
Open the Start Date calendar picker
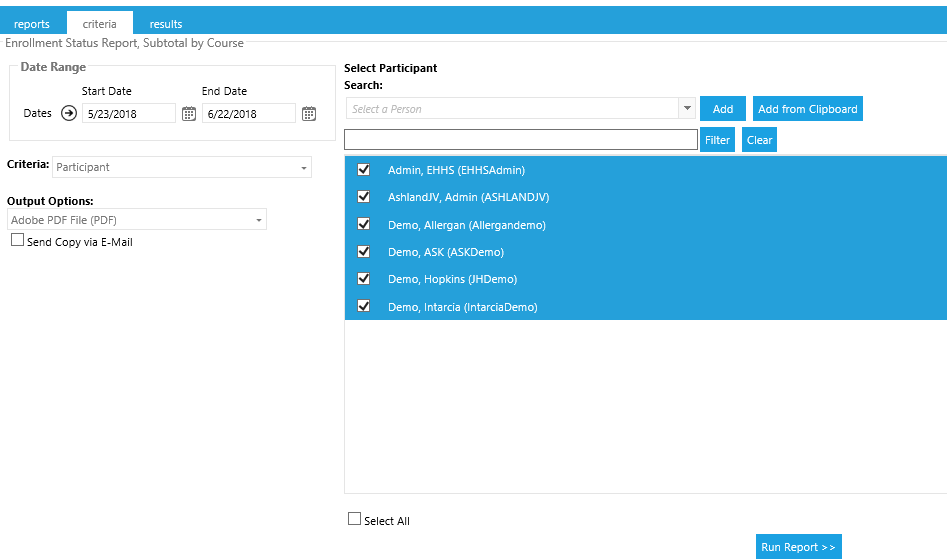[189, 114]
